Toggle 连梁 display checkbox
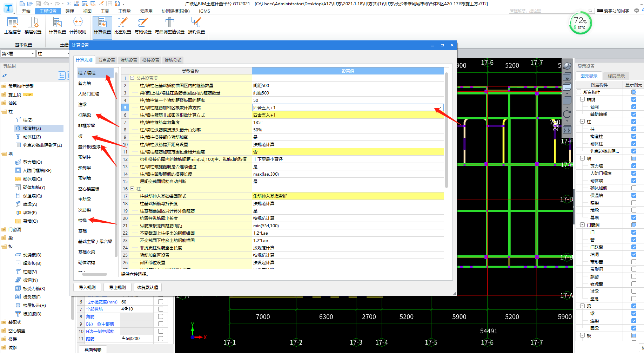Screen dimensions: 644x353 point(634,321)
